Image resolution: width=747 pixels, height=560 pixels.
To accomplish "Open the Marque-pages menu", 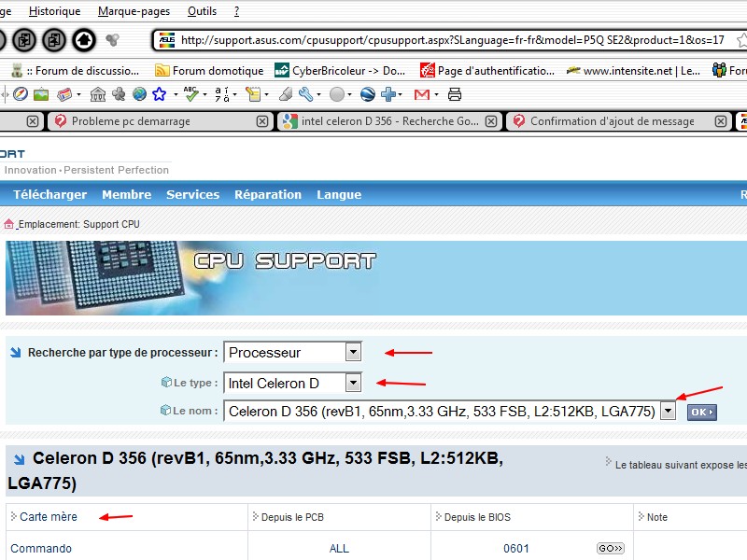I will pyautogui.click(x=136, y=11).
